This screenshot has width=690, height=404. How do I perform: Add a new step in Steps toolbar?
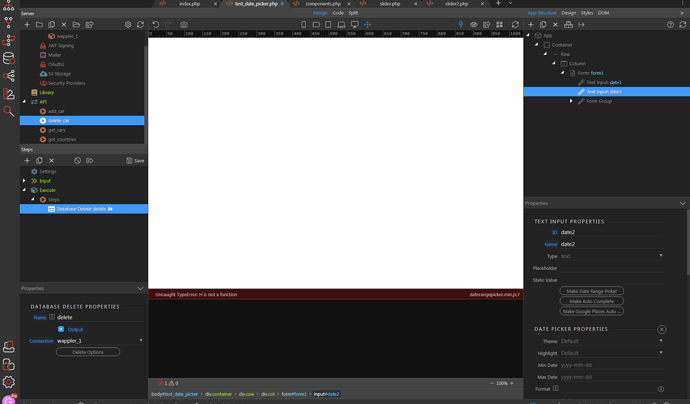[x=27, y=161]
